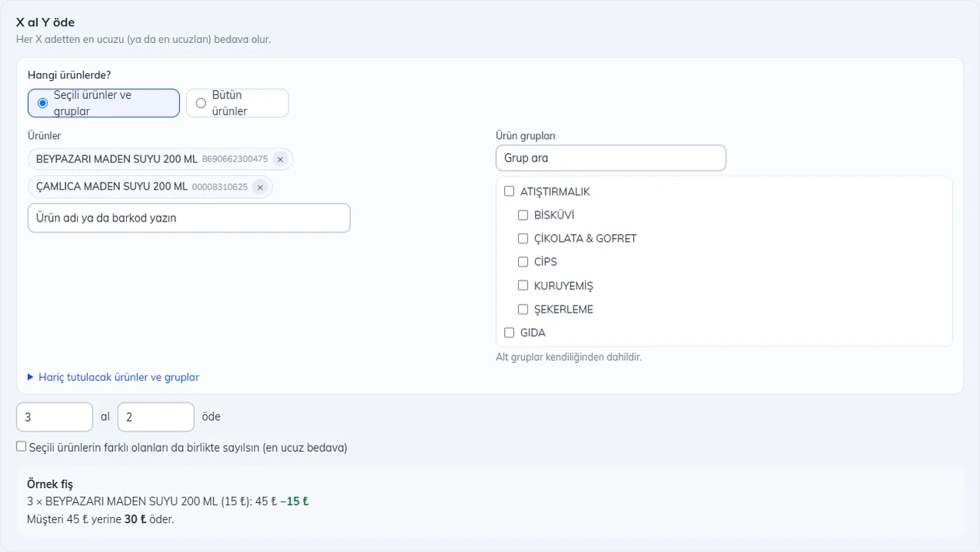This screenshot has width=980, height=552.
Task: Click the green '−15 ₺' discount amount
Action: [x=295, y=501]
